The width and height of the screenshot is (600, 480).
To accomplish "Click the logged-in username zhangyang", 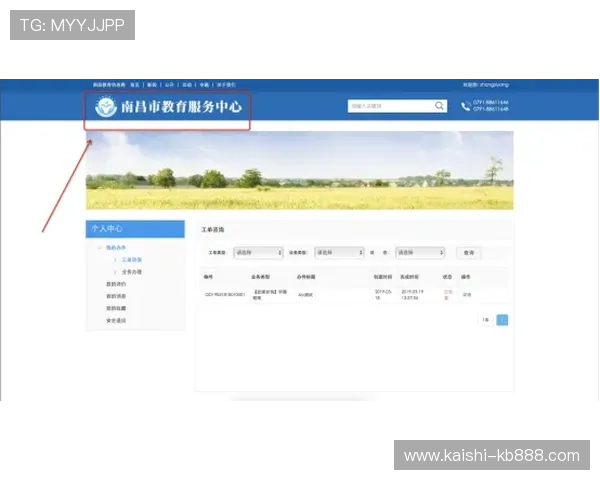I will 494,85.
